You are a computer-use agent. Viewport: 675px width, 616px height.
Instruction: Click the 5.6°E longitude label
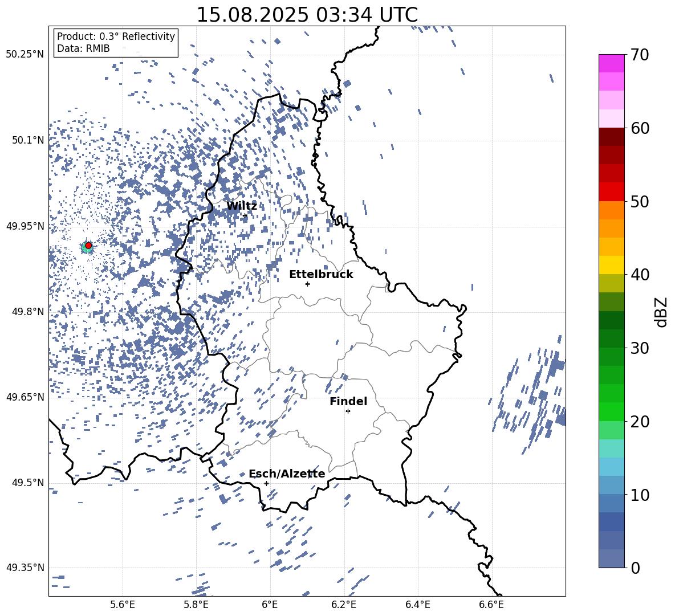coord(123,605)
